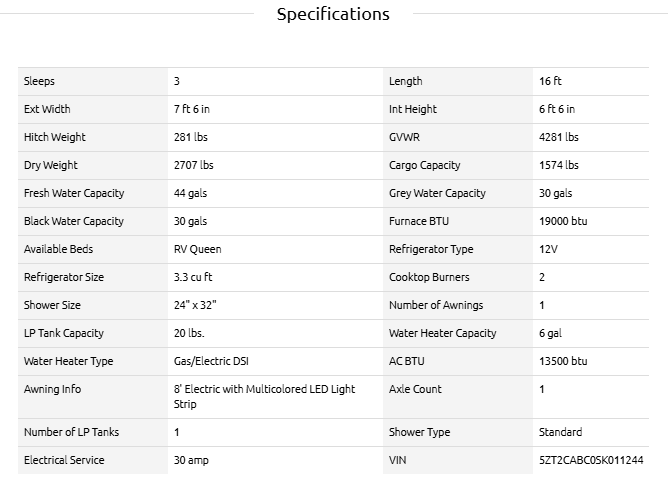This screenshot has height=498, width=668.
Task: Select the Dry Weight 2707 lbs value
Action: tap(194, 165)
